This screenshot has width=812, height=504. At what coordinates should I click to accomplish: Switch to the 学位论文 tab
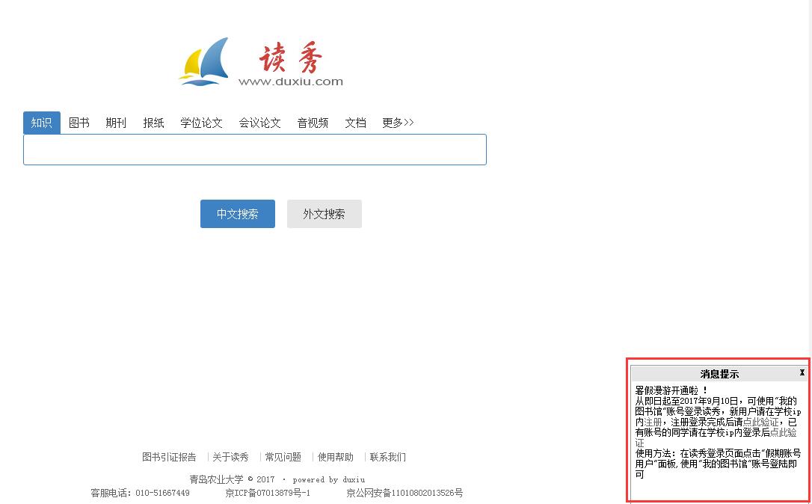coord(201,123)
